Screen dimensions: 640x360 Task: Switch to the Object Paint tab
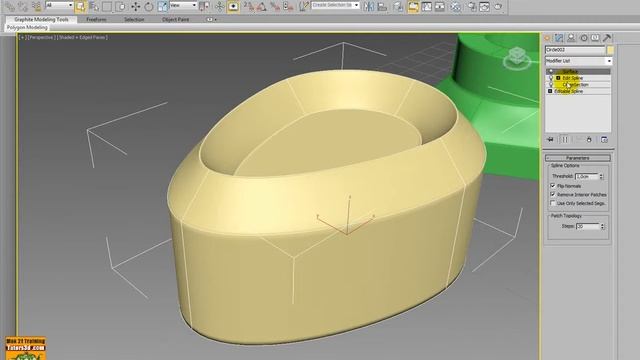tap(176, 19)
